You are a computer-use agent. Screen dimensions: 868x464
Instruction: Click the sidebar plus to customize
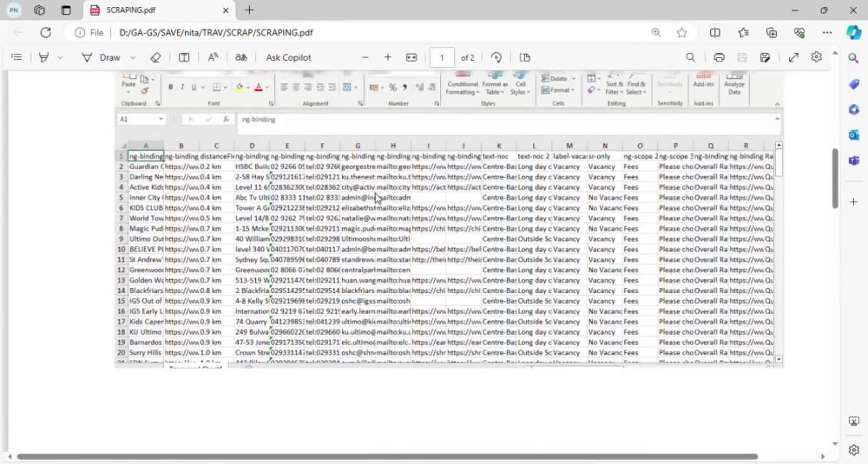click(x=853, y=202)
